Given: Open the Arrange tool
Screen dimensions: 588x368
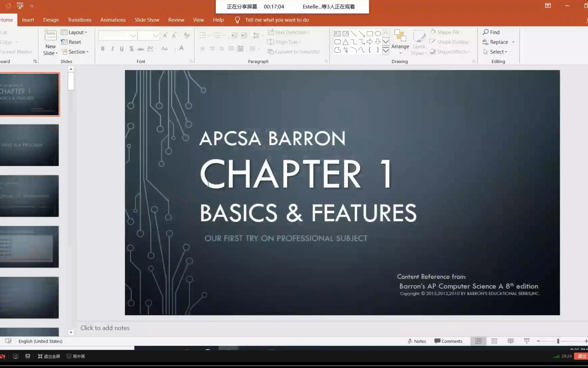Looking at the screenshot, I should (400, 42).
